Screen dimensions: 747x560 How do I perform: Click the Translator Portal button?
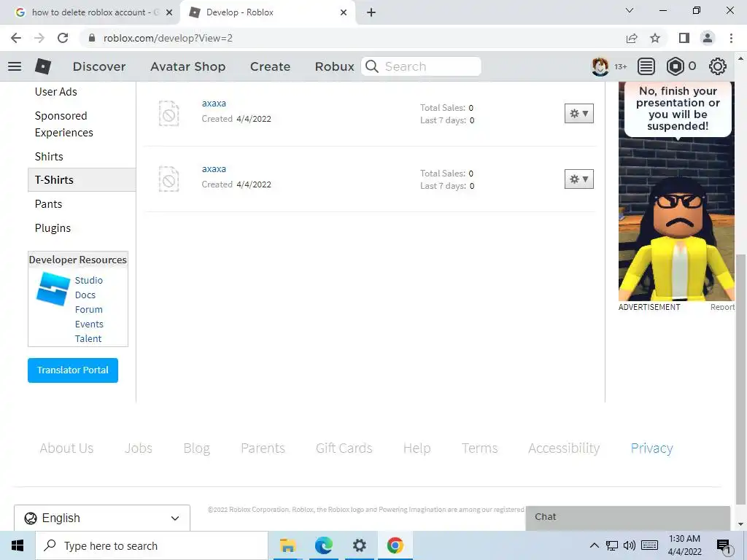pyautogui.click(x=73, y=370)
